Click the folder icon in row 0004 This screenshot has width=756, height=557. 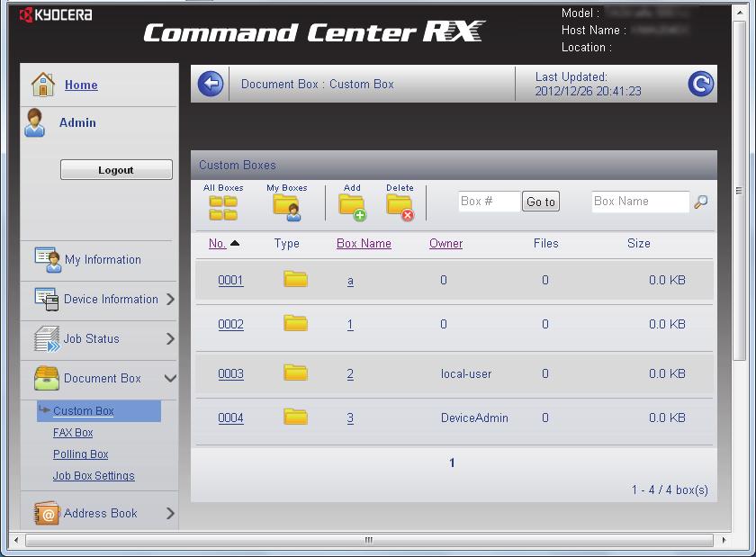pos(295,417)
